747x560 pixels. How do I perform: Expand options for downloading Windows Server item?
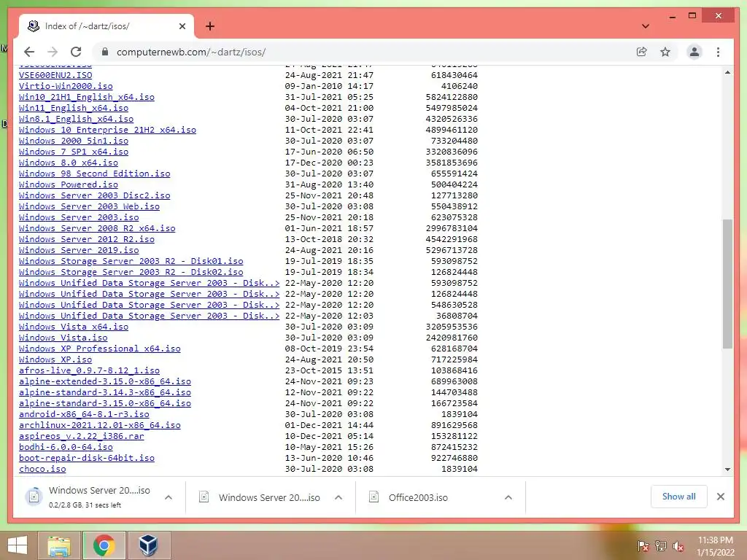click(x=169, y=497)
